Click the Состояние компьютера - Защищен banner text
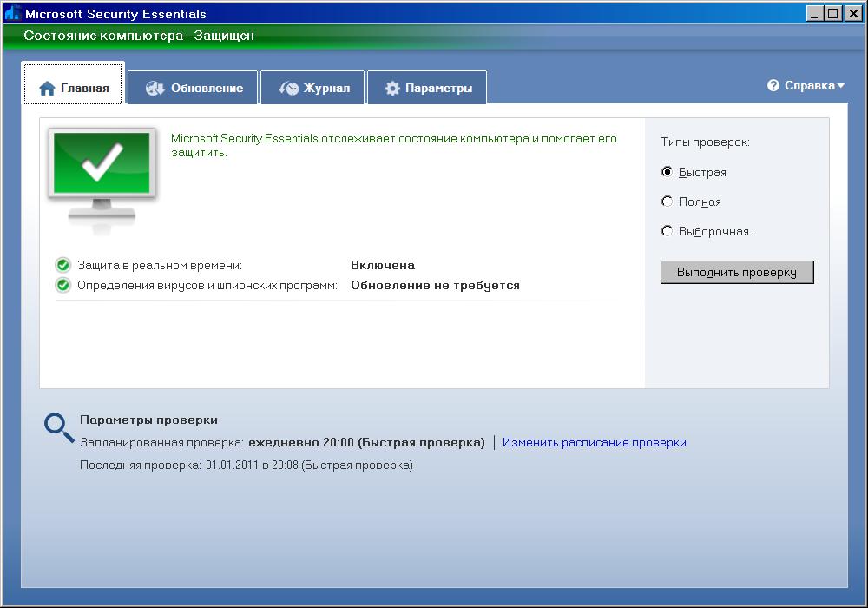 [139, 36]
